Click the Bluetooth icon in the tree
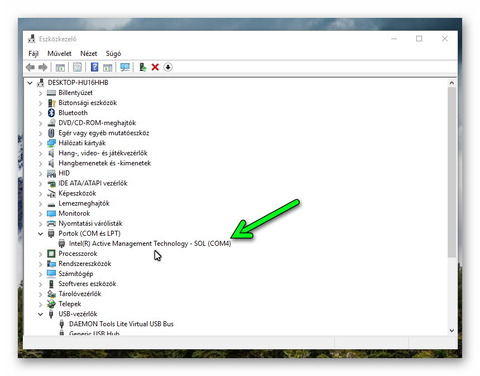 51,113
